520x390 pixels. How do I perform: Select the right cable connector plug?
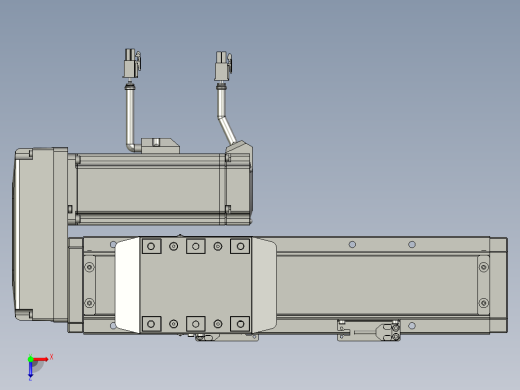pyautogui.click(x=223, y=66)
